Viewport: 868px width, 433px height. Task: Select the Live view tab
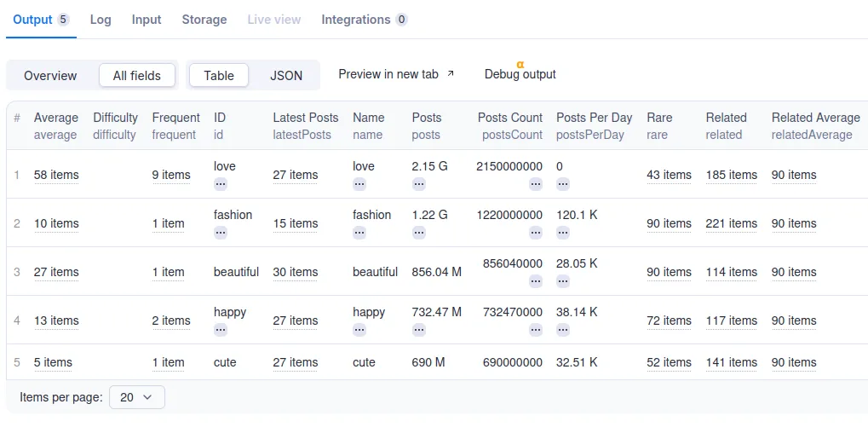coord(274,20)
